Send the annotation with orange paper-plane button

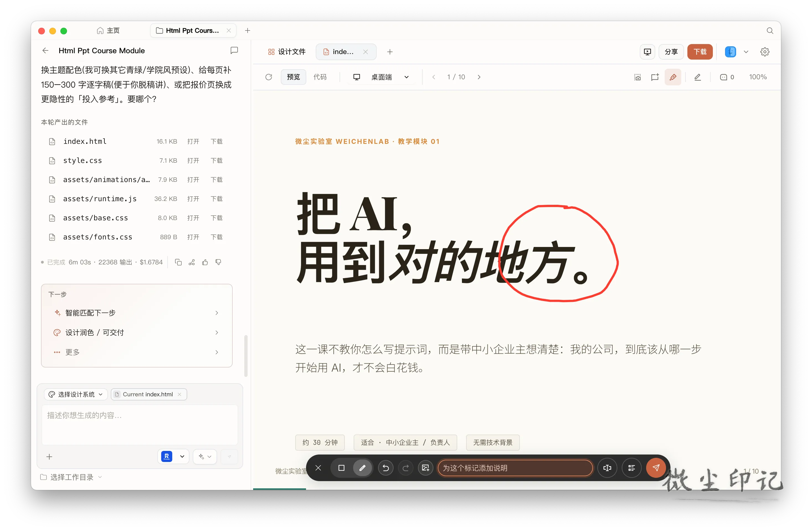(656, 468)
